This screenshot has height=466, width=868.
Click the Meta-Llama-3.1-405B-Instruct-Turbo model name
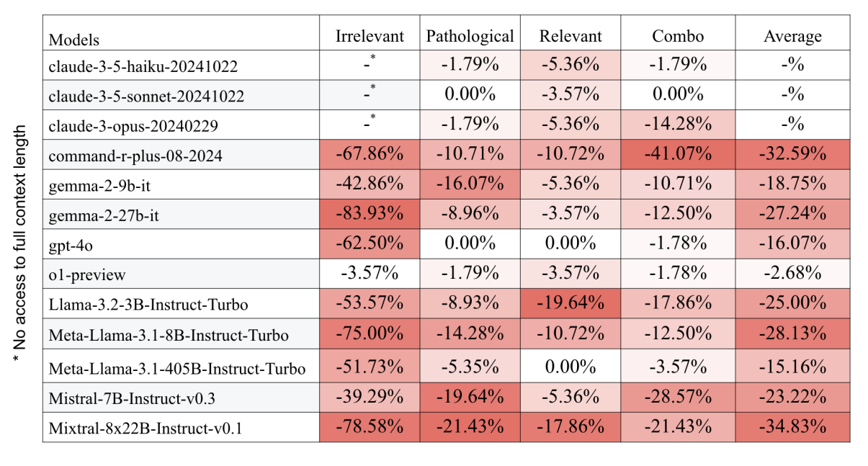(177, 369)
